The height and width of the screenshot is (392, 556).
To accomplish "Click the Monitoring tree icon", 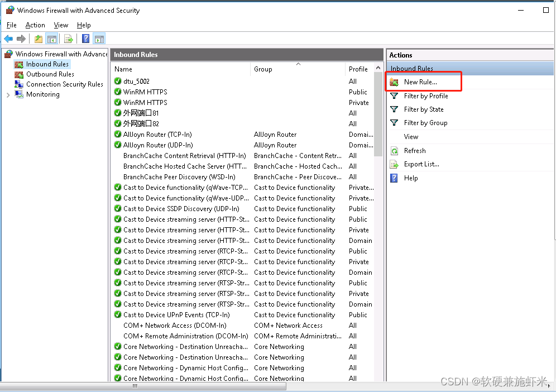I will click(x=19, y=94).
